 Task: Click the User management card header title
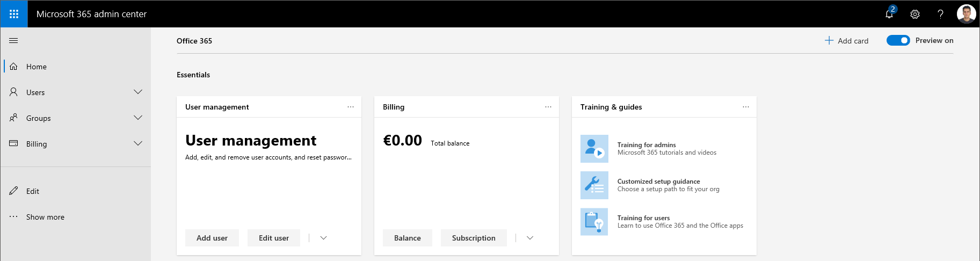pyautogui.click(x=217, y=107)
